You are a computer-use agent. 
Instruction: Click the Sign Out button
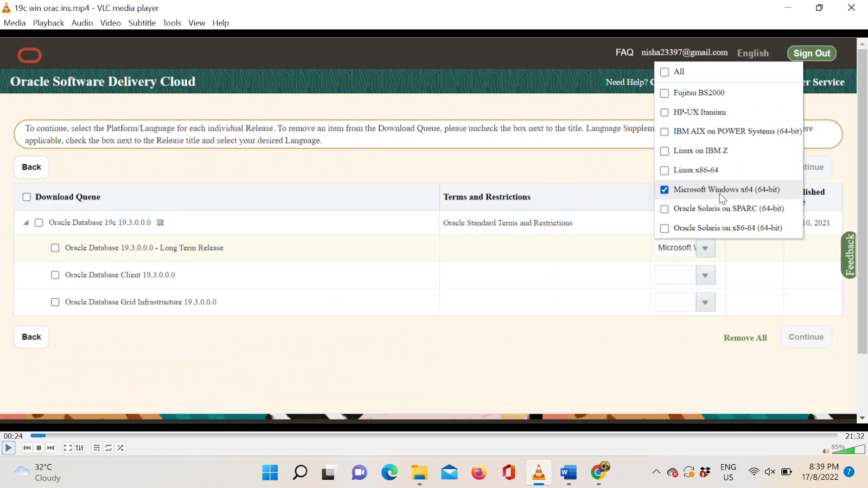[812, 53]
